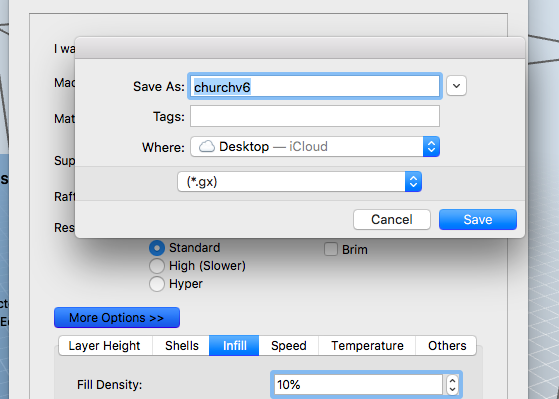The image size is (559, 399).
Task: Expand the save dialog with chevron button
Action: 456,86
